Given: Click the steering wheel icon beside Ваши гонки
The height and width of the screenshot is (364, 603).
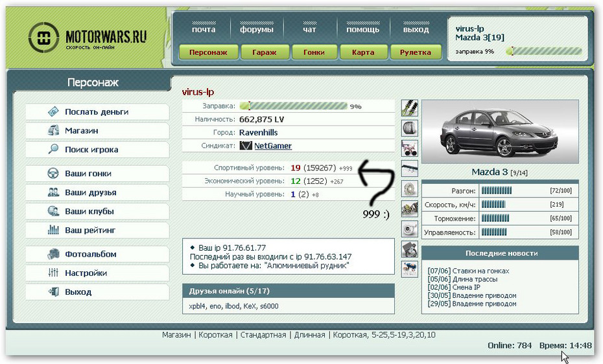Looking at the screenshot, I should (53, 174).
